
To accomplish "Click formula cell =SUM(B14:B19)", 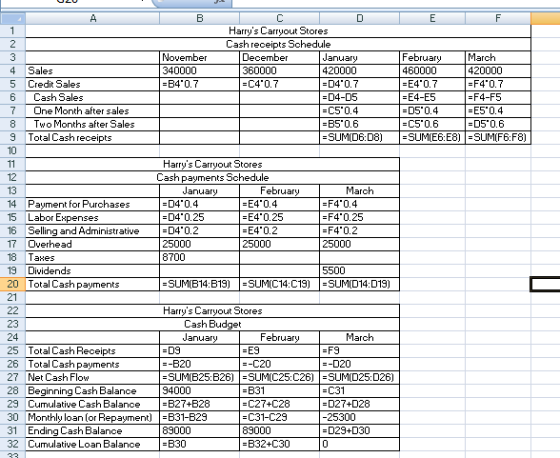I will pos(199,284).
